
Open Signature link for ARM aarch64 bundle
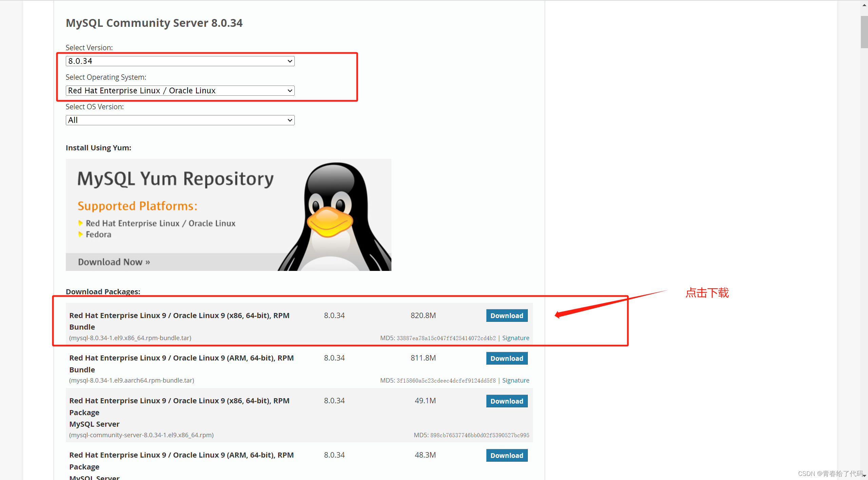point(515,381)
